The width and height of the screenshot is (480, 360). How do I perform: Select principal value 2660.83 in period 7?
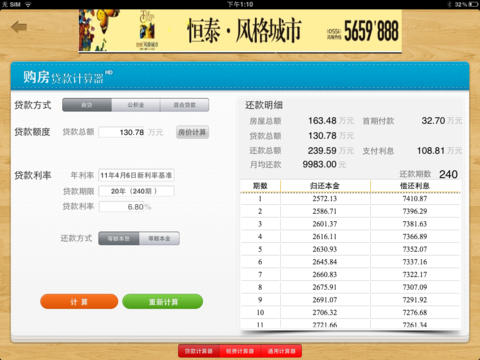325,275
